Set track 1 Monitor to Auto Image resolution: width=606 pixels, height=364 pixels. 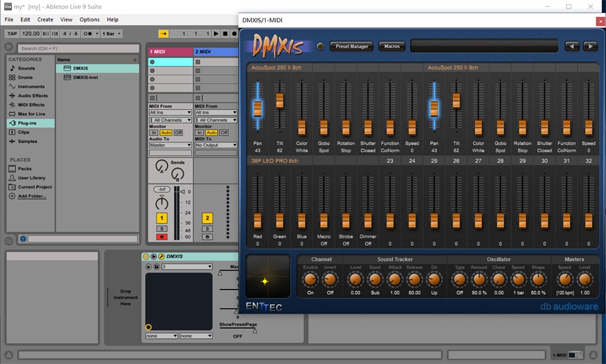click(166, 133)
